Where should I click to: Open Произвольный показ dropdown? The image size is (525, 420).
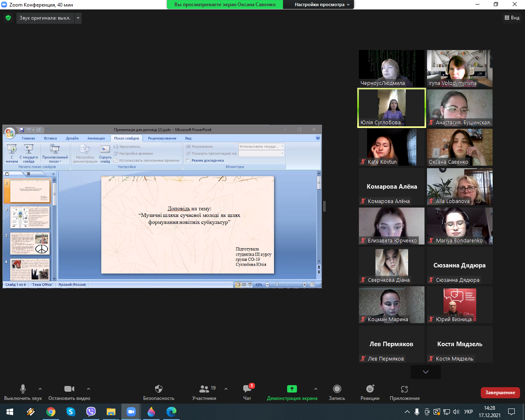click(x=55, y=154)
